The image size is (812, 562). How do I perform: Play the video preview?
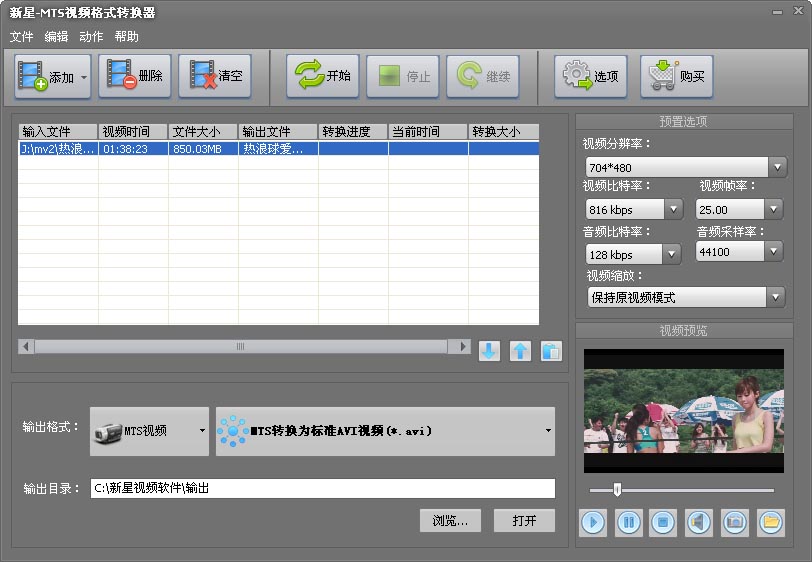coord(593,522)
